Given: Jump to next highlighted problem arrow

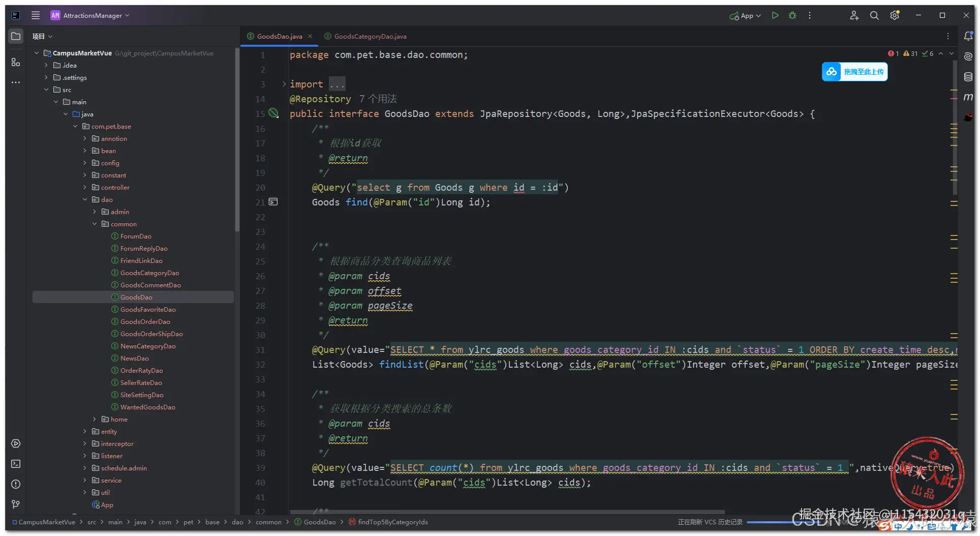Looking at the screenshot, I should (952, 53).
